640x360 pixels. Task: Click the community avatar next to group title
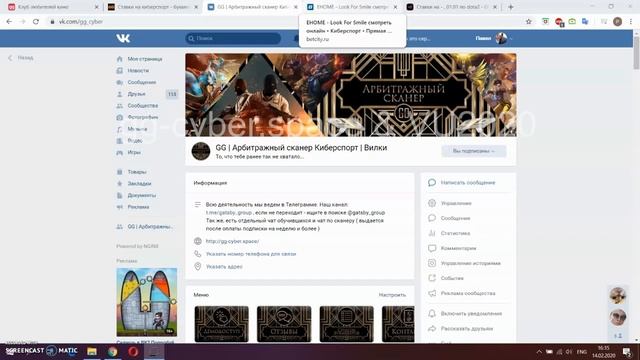point(201,151)
